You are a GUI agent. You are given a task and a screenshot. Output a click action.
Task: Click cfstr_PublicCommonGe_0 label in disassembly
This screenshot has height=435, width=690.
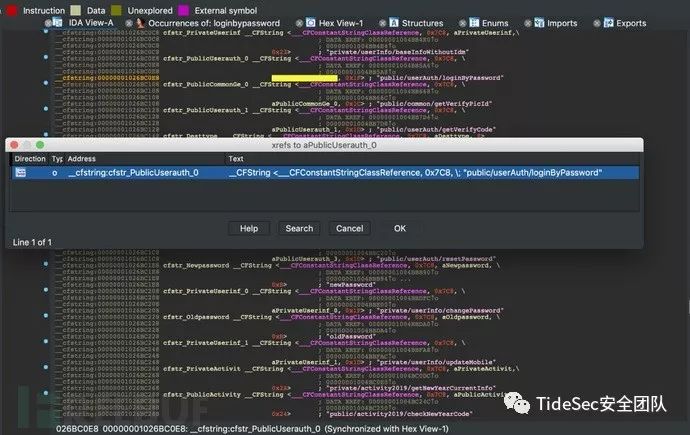click(x=206, y=84)
